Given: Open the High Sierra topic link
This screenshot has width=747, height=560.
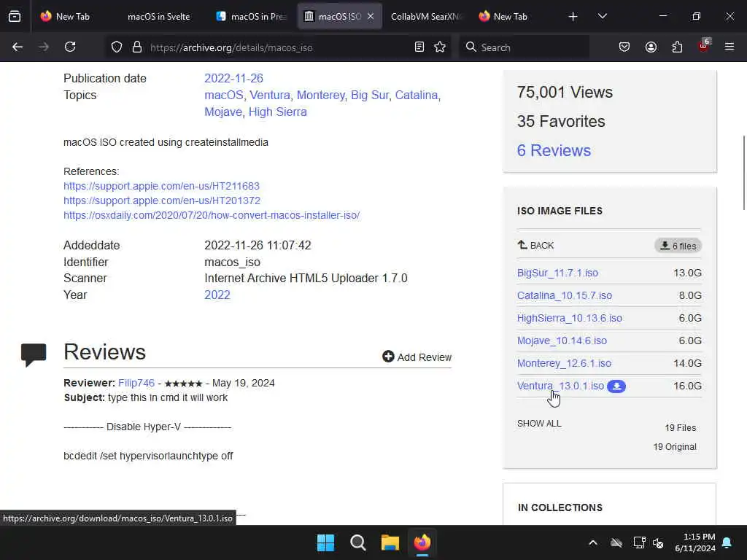Looking at the screenshot, I should (278, 112).
